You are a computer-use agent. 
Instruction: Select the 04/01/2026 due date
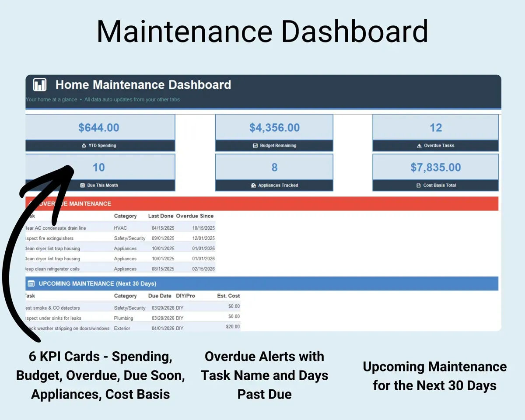(x=163, y=328)
